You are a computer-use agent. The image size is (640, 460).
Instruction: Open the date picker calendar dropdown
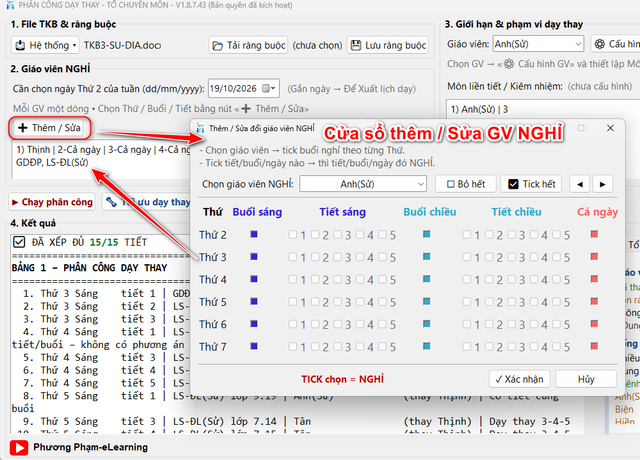[269, 89]
